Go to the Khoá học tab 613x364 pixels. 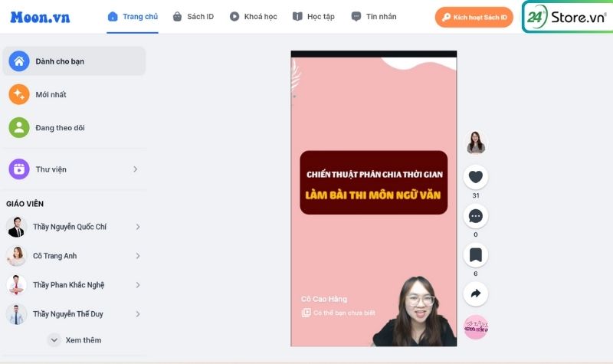point(253,17)
